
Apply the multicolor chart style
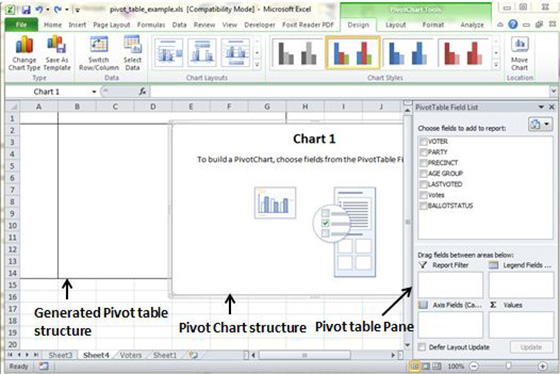coord(352,53)
